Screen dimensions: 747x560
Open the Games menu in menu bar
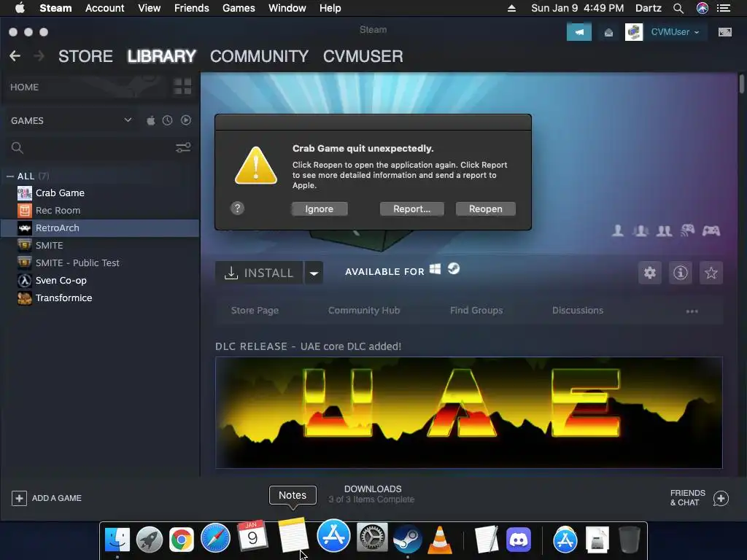click(x=239, y=8)
